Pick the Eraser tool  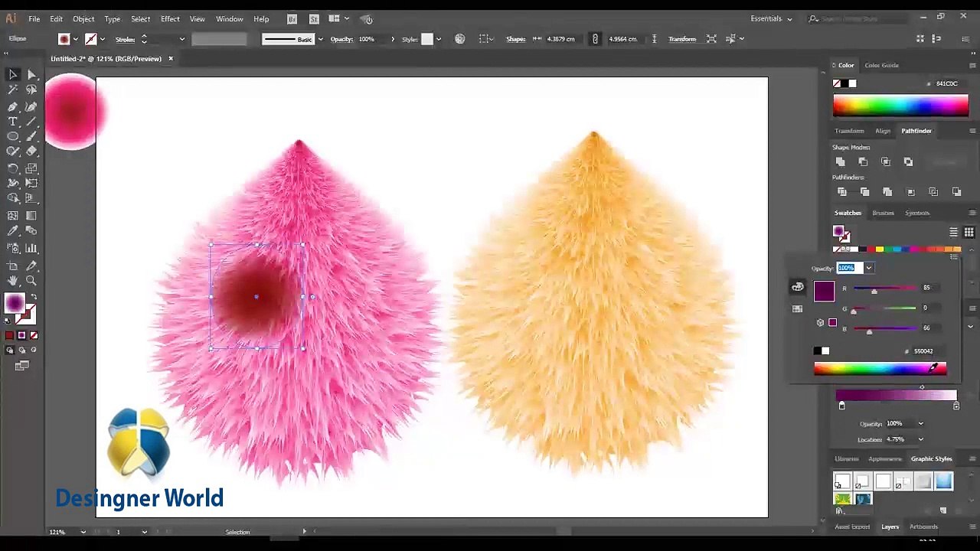click(x=31, y=152)
